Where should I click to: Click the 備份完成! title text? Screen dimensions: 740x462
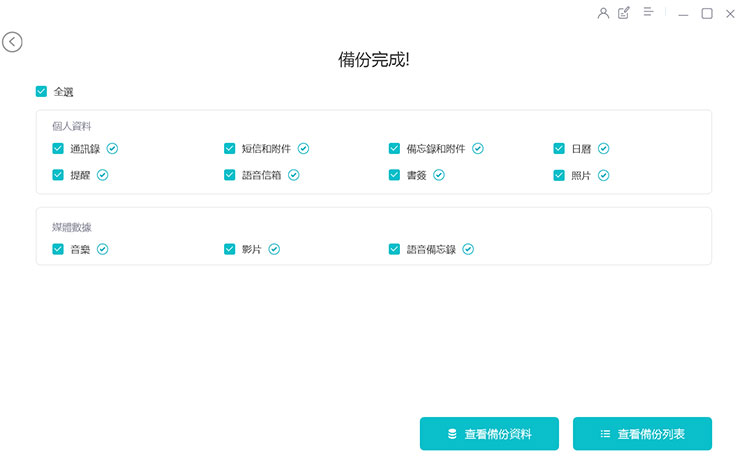click(x=374, y=60)
